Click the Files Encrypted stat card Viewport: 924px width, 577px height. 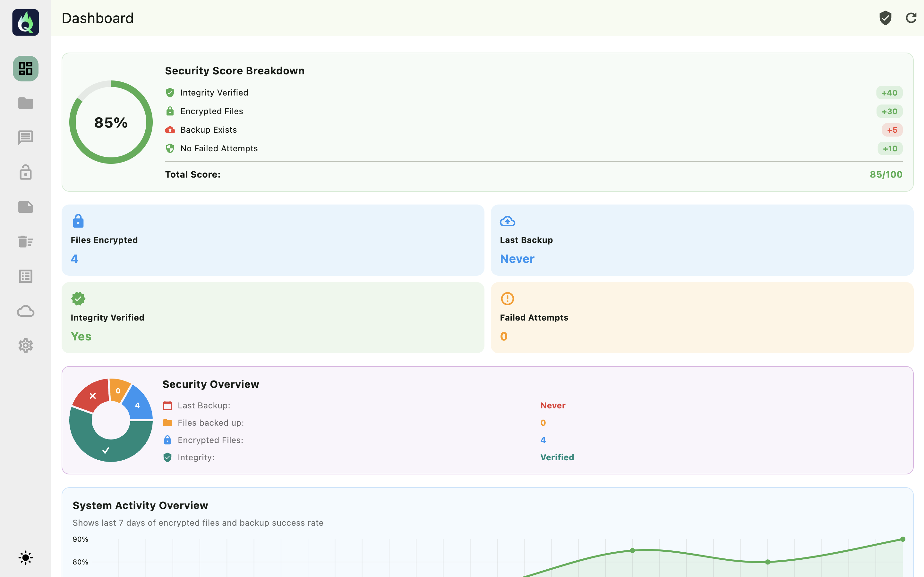(x=273, y=240)
